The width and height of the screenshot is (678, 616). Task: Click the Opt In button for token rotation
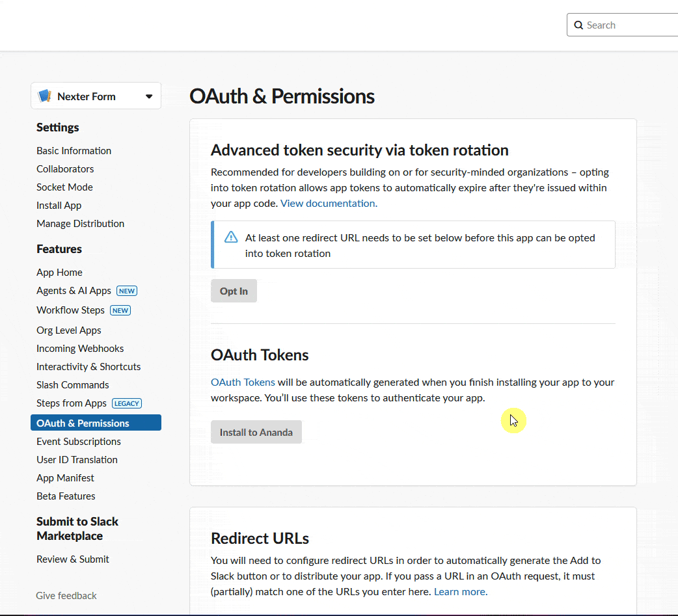[234, 291]
